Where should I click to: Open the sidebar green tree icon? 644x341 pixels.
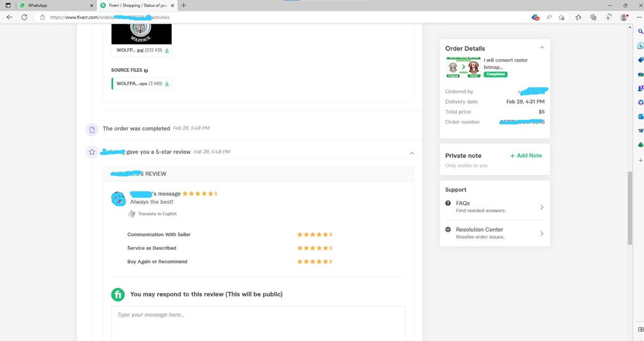[640, 144]
